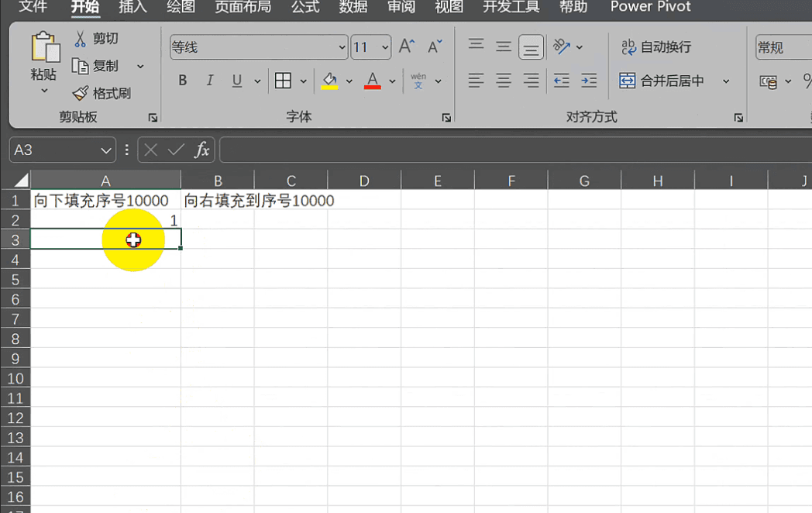Align text to top of cell
Image resolution: width=812 pixels, height=513 pixels.
(x=476, y=46)
